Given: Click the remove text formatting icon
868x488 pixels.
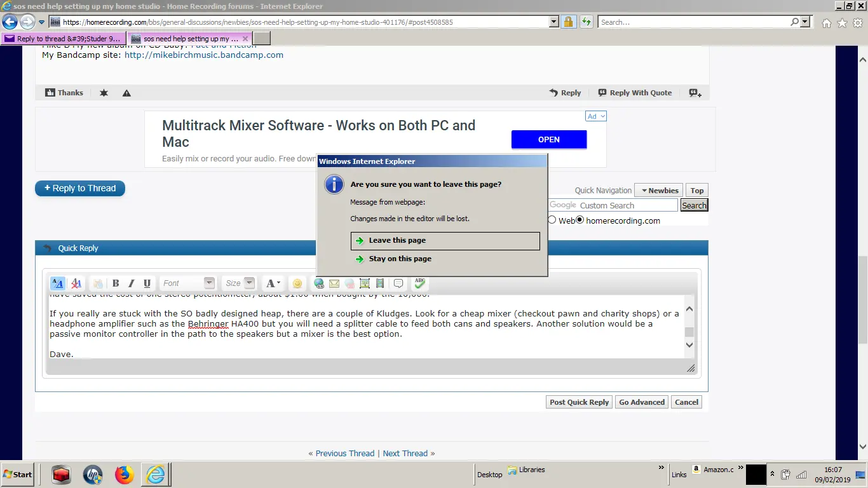Looking at the screenshot, I should [76, 283].
